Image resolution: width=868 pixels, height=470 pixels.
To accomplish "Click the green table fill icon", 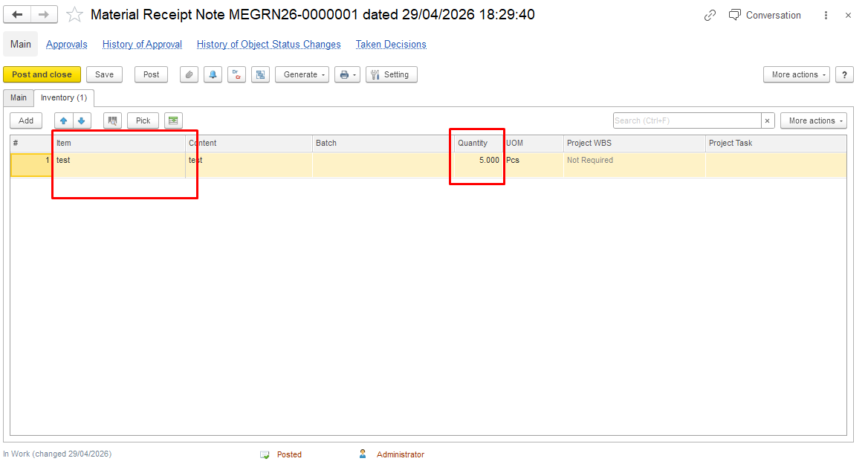I will [173, 120].
